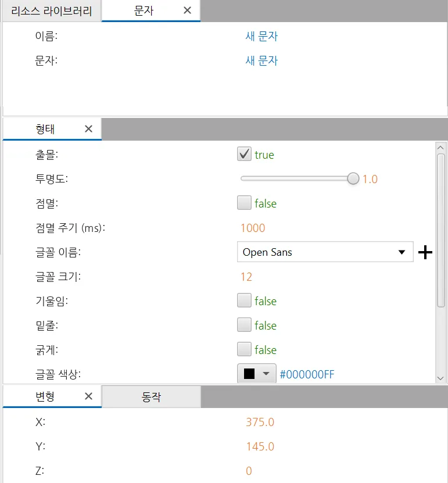The image size is (448, 483).
Task: Enable the 굵게 bold checkbox
Action: click(x=244, y=349)
